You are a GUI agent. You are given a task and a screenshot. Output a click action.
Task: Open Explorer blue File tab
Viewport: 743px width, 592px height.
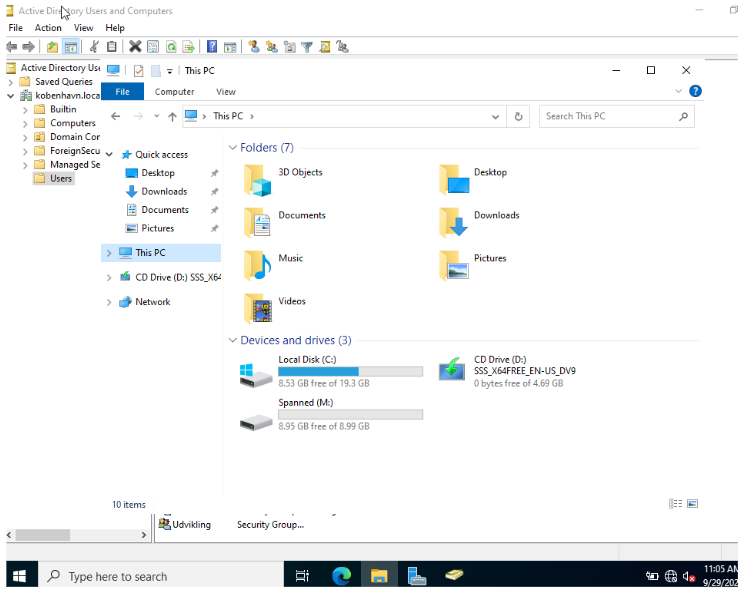pyautogui.click(x=122, y=91)
